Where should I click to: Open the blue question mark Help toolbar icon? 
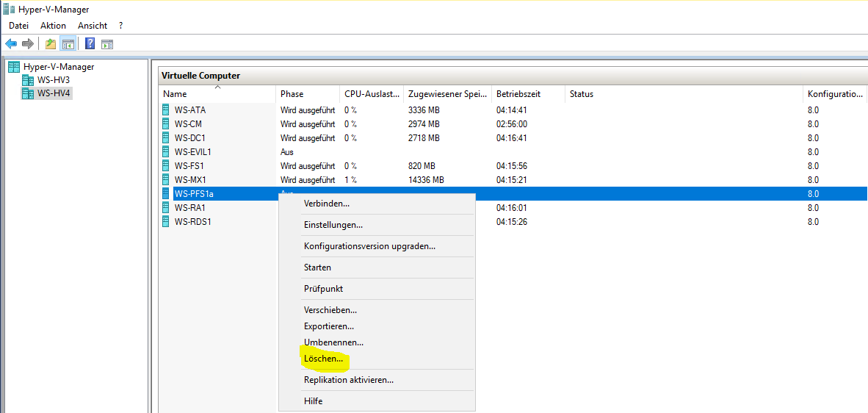pyautogui.click(x=90, y=43)
